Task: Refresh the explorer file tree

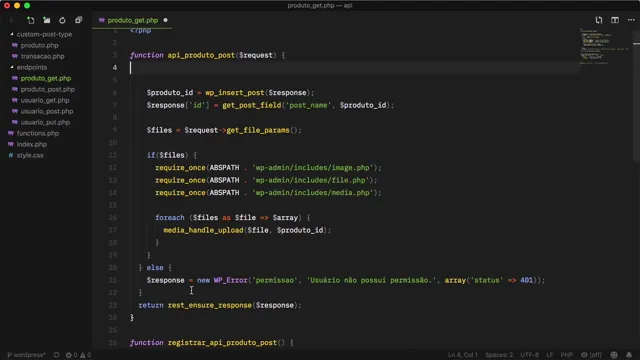Action: click(62, 20)
